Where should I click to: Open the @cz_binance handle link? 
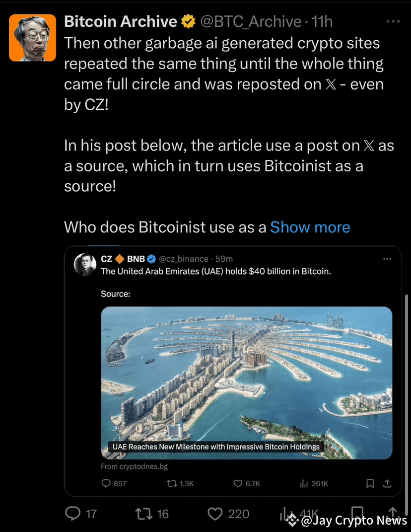click(x=184, y=259)
